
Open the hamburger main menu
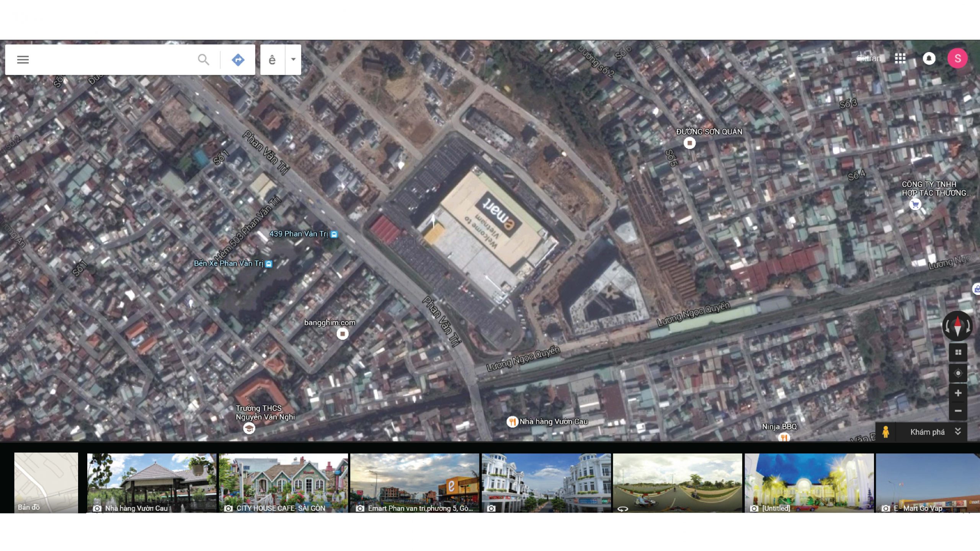23,60
